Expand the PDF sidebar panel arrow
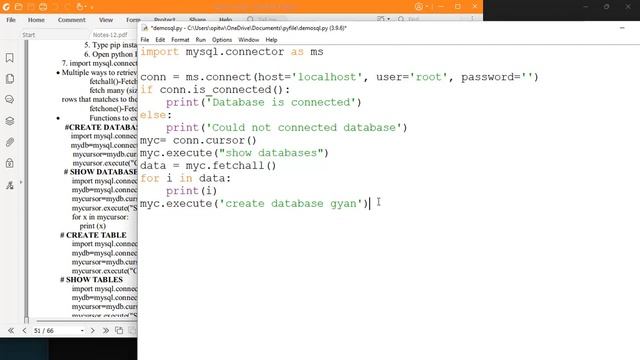Viewport: 640px width, 360px height. pyautogui.click(x=21, y=182)
